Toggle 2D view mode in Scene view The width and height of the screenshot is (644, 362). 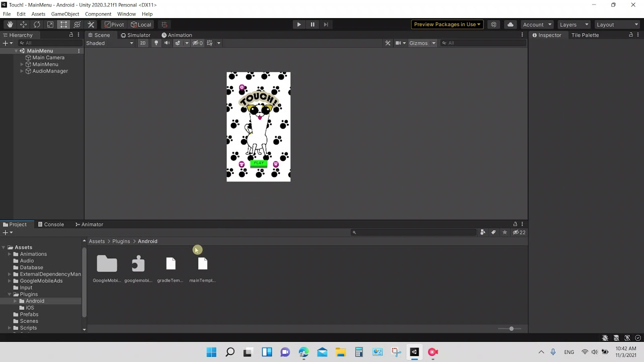(143, 43)
